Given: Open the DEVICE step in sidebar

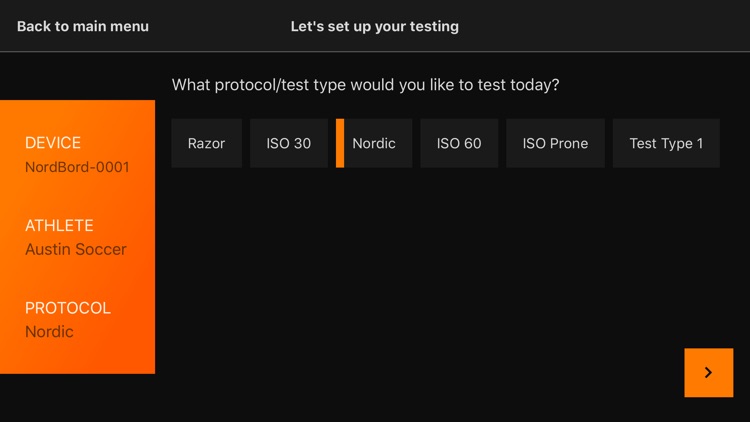Looking at the screenshot, I should click(53, 143).
